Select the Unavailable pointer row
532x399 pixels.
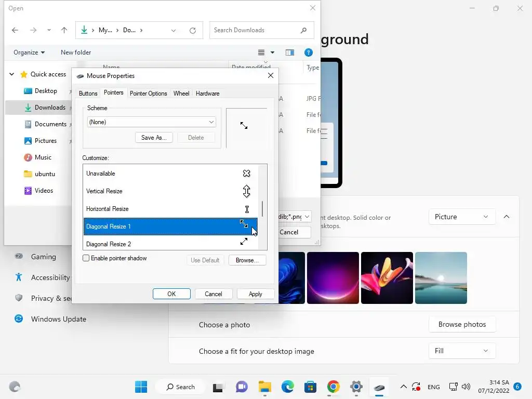click(x=170, y=174)
